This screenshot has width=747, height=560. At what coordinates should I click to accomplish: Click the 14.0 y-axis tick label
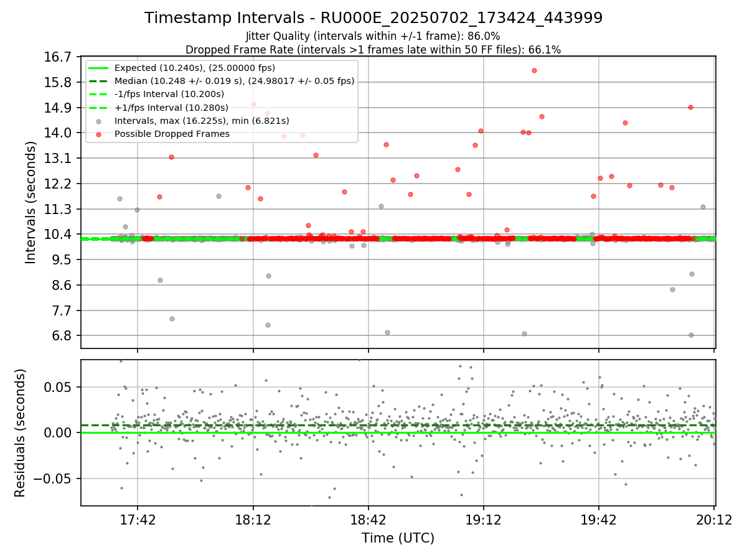[x=59, y=133]
